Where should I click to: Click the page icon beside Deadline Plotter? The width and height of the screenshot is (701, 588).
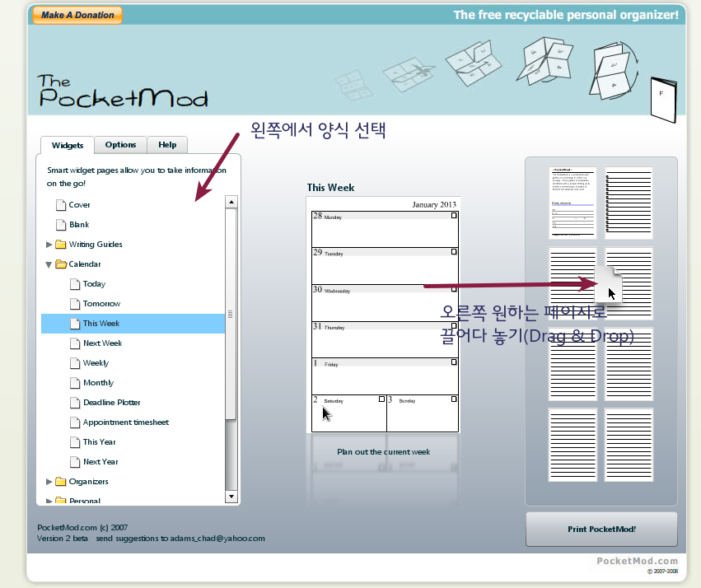75,403
